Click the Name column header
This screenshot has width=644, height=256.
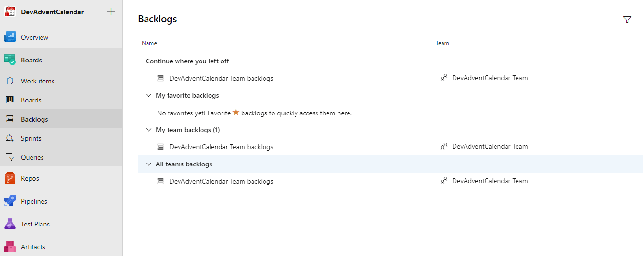coord(149,43)
